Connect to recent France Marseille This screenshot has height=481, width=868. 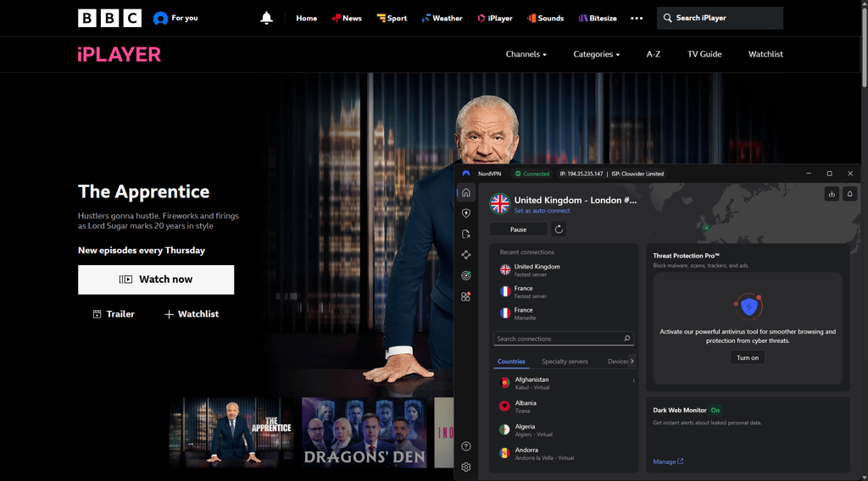564,313
